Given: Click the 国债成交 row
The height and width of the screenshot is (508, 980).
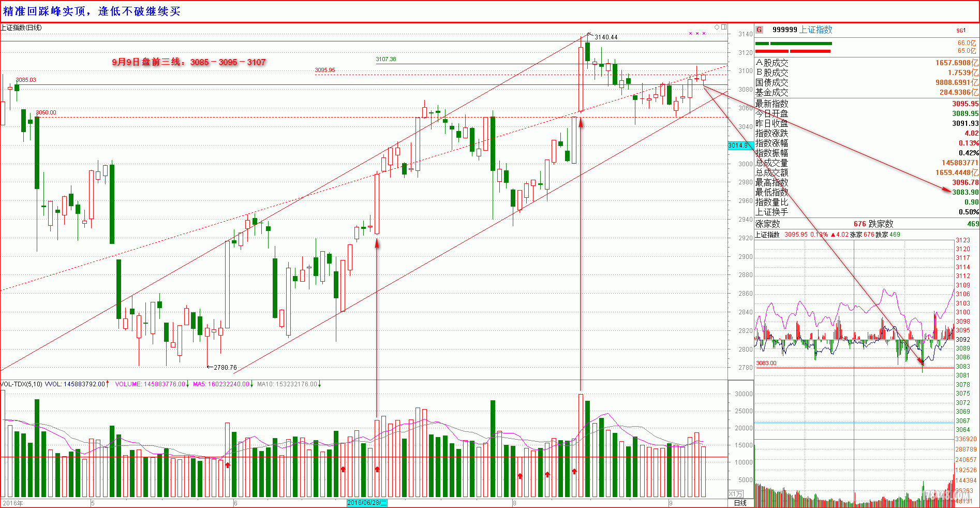Looking at the screenshot, I should [x=867, y=82].
